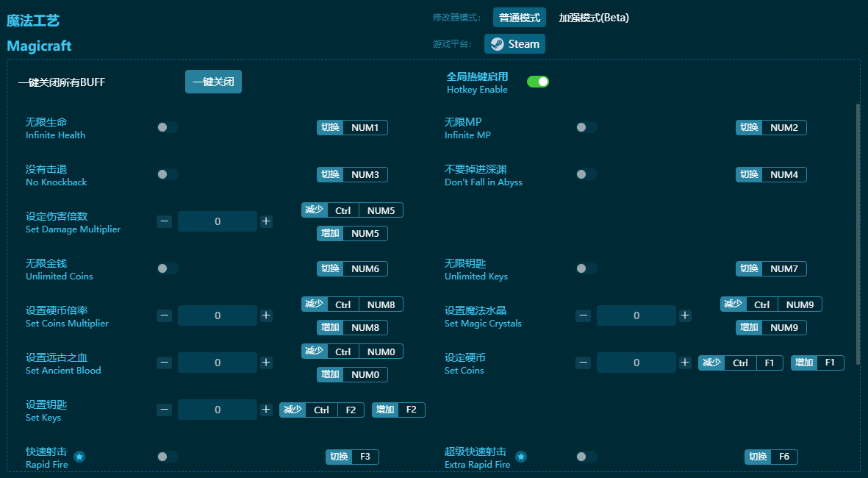Click the 增加 F2 button for Set Keys
Screen dimensions: 868x478
[x=398, y=410]
